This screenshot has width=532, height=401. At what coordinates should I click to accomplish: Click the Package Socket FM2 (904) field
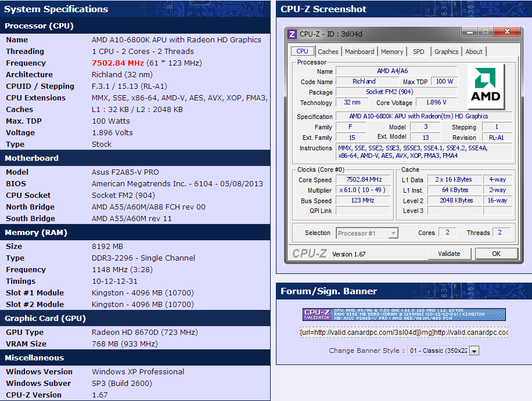click(x=396, y=92)
